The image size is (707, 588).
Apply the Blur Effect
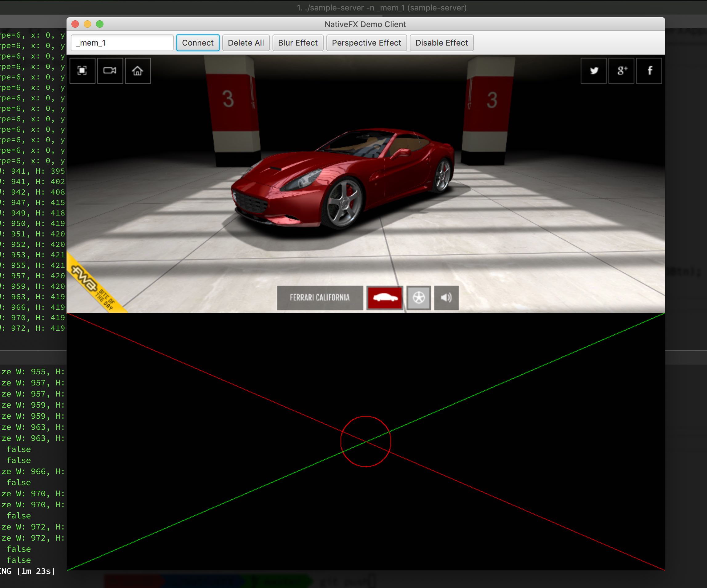coord(298,43)
